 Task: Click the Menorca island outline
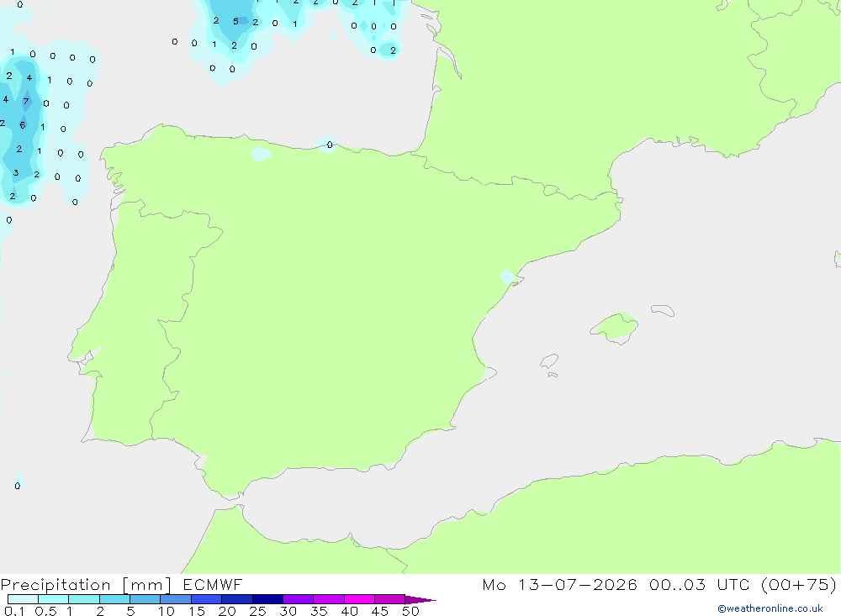[x=663, y=310]
